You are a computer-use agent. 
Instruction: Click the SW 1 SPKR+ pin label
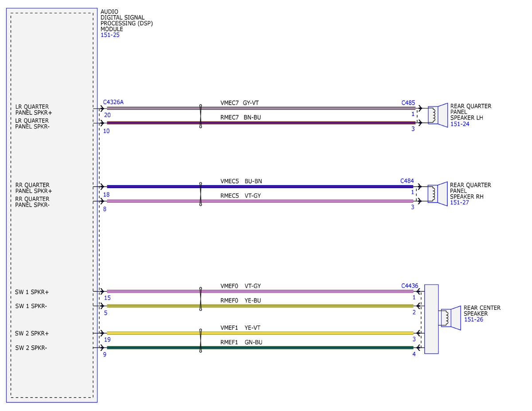pos(32,292)
